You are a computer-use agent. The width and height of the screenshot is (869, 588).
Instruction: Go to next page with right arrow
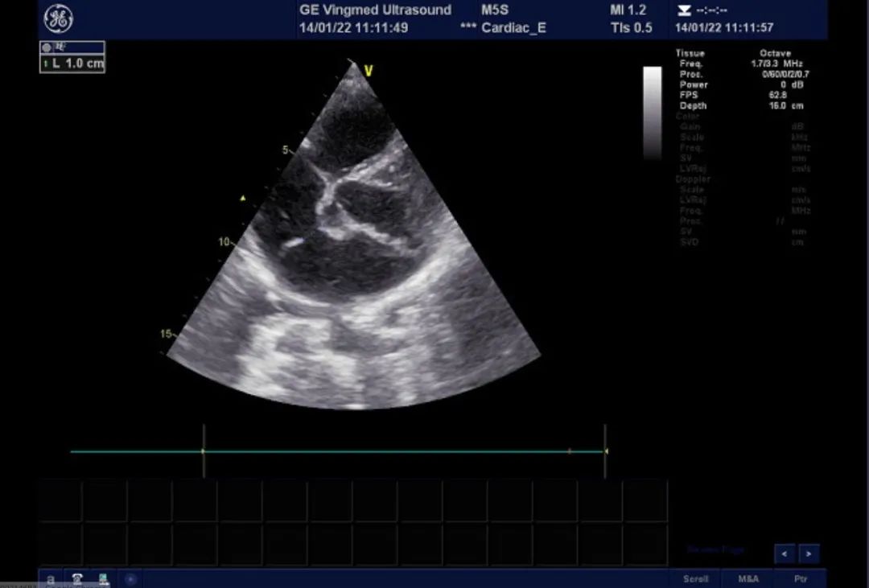[809, 553]
